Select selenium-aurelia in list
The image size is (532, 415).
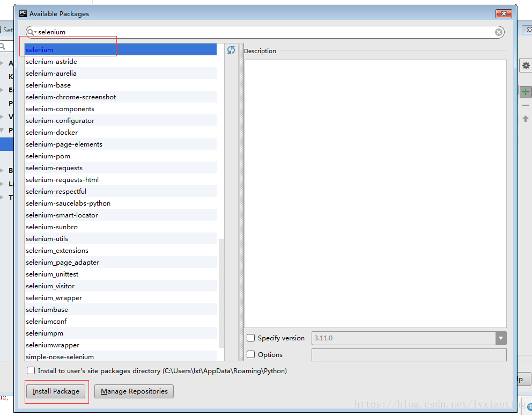pyautogui.click(x=121, y=74)
